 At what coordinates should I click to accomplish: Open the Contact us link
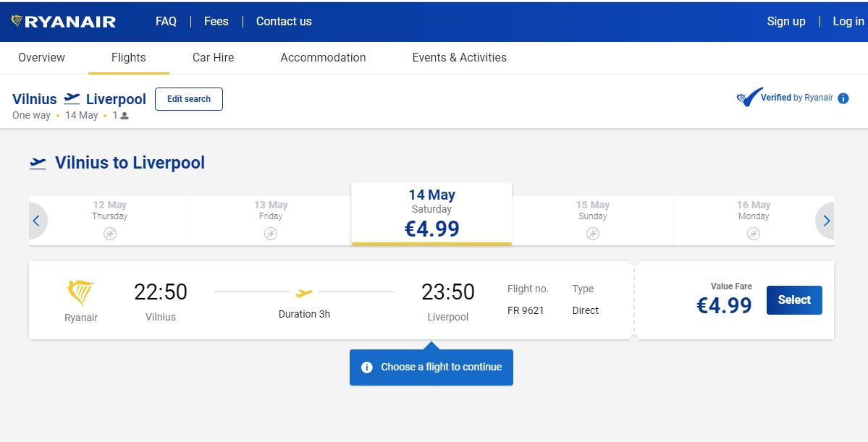(284, 22)
